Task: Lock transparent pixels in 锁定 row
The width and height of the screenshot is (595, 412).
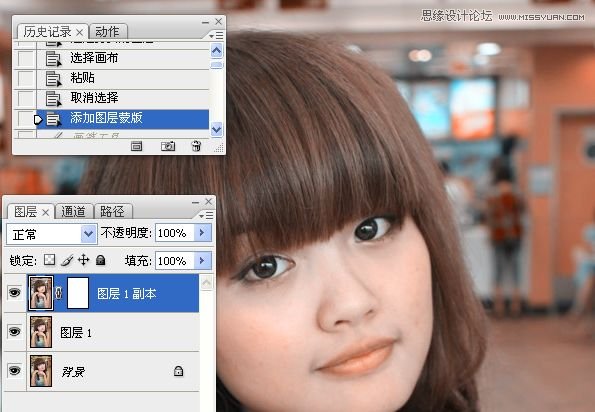Action: point(49,260)
